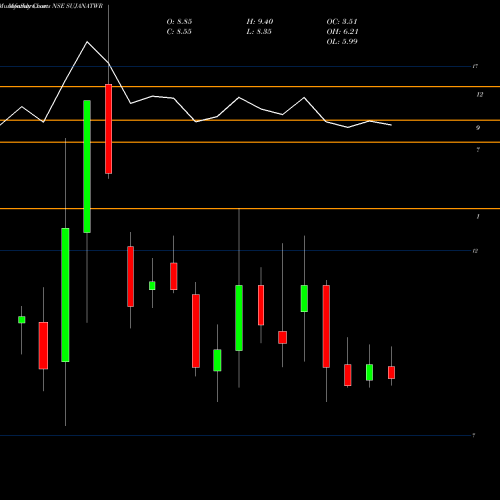500x500 pixels.
Task: Click the tallest red candlestick crossing the orange lines
Action: [109, 129]
